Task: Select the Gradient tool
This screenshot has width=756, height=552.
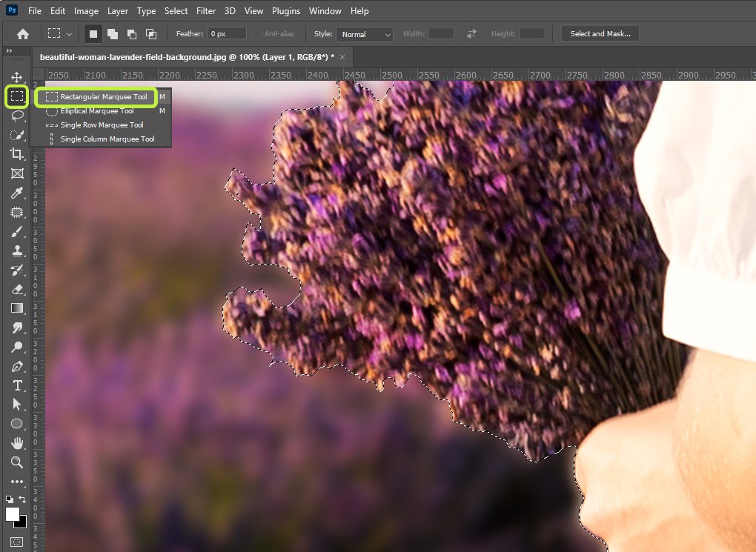Action: [17, 308]
